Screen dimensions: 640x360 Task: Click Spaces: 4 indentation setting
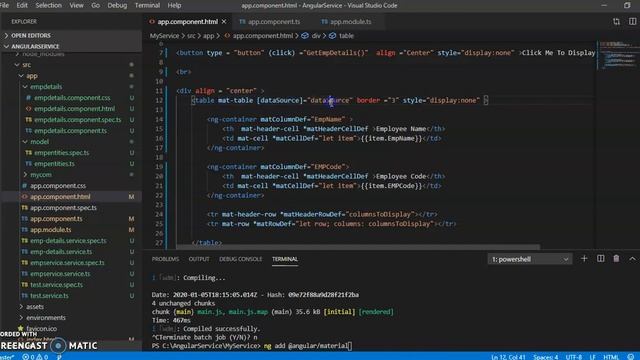[x=545, y=357]
